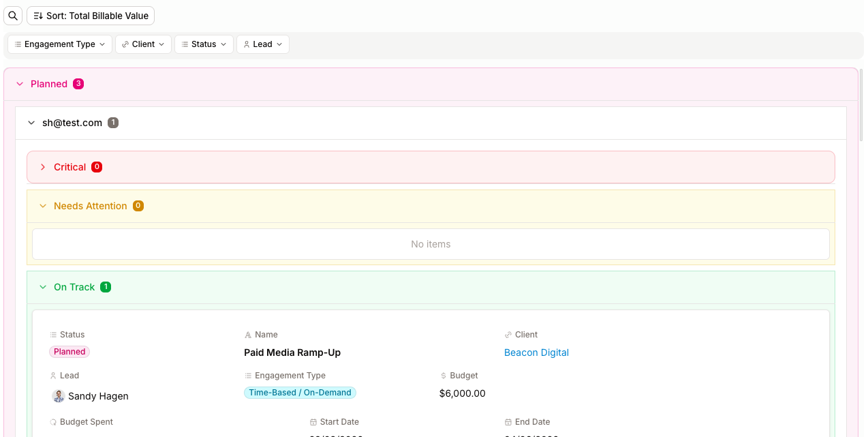The image size is (868, 437).
Task: Click Sandy Hagen's avatar picture
Action: (59, 396)
